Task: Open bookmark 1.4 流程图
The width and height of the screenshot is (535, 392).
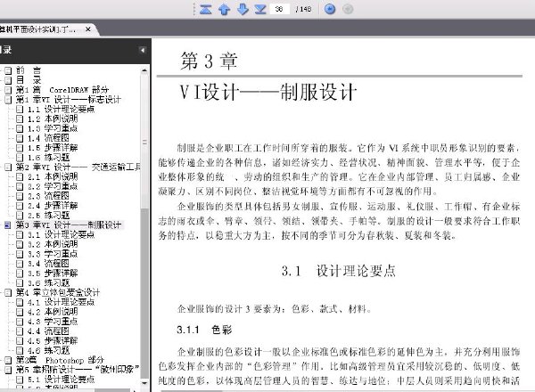Action: click(48, 138)
